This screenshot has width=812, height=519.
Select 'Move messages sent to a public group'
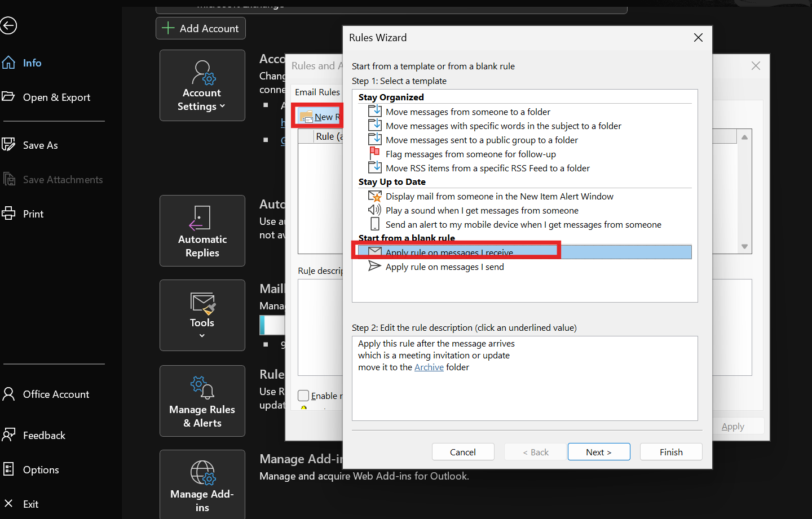point(482,140)
